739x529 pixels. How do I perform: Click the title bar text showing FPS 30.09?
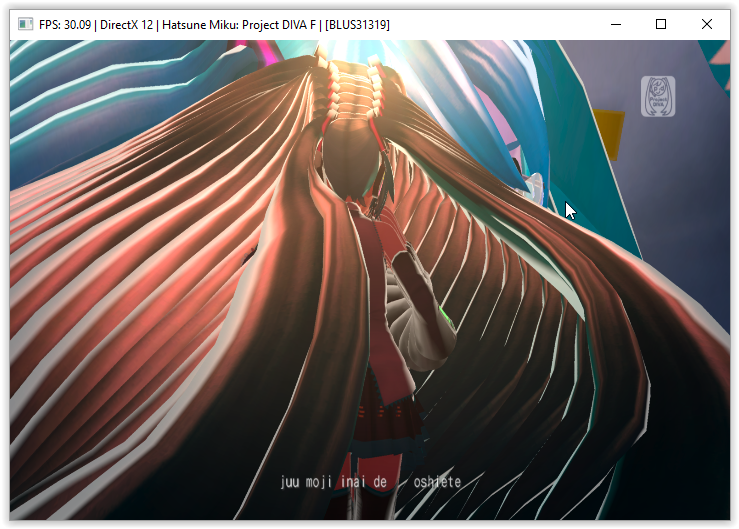65,25
